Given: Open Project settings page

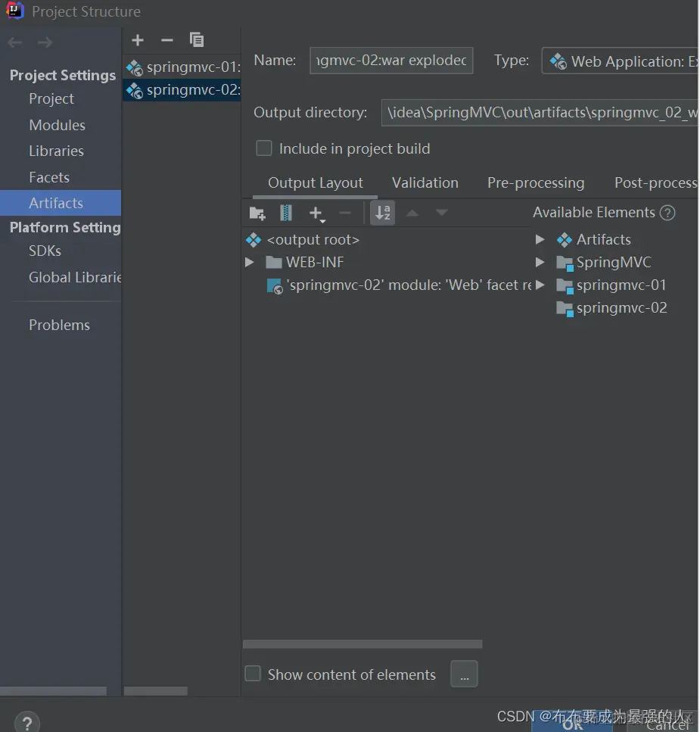Looking at the screenshot, I should 51,99.
